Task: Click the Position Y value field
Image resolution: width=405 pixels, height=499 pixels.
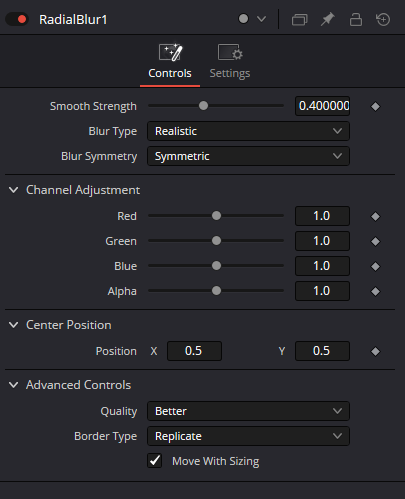Action: [x=322, y=351]
